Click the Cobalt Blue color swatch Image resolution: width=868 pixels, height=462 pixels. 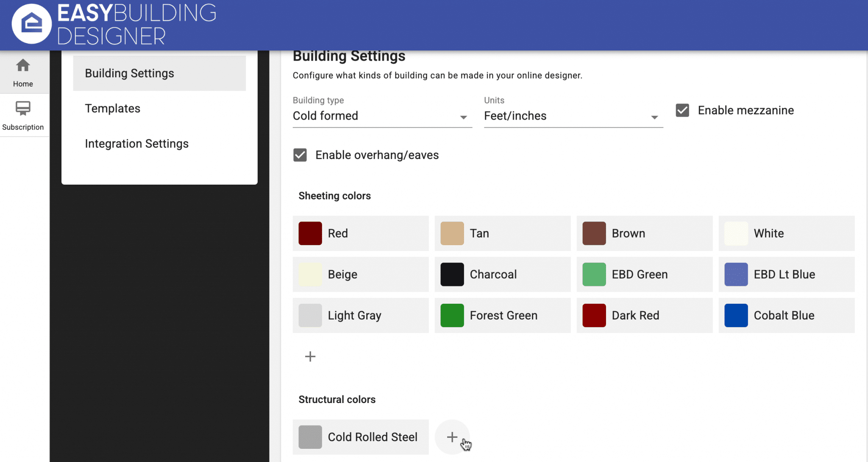click(736, 315)
